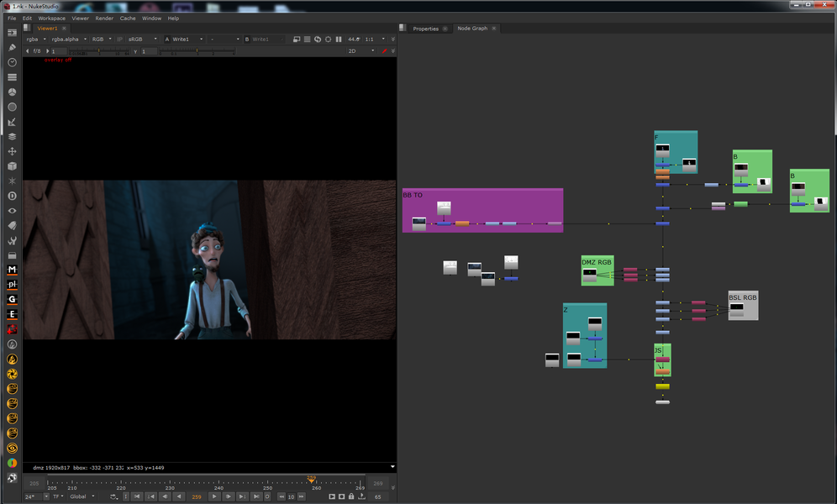Open the Deep nodes D icon

coord(12,197)
